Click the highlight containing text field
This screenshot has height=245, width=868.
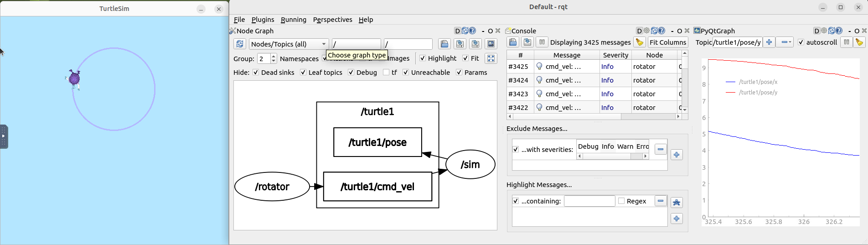[x=589, y=201]
